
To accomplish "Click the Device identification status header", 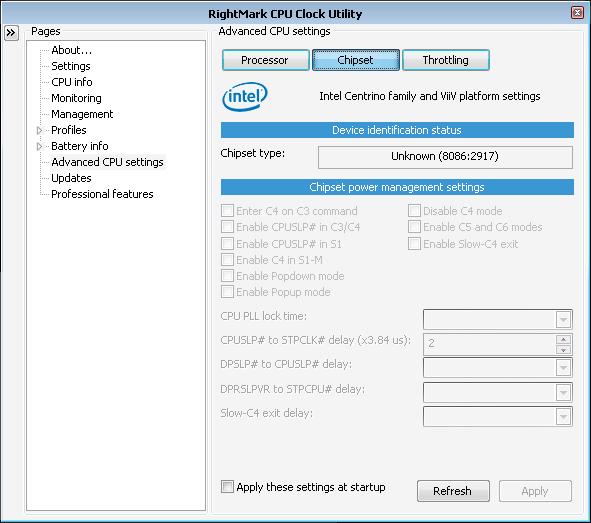I will tap(397, 130).
